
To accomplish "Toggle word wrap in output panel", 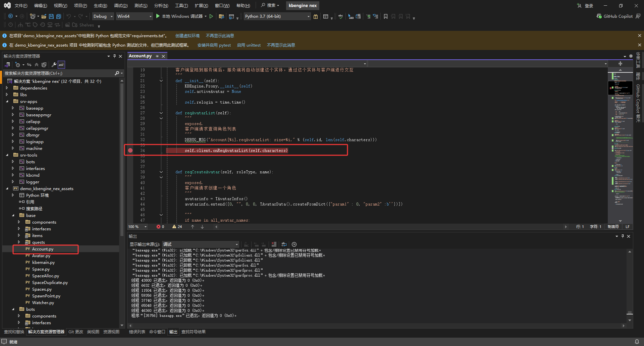I will (x=284, y=244).
